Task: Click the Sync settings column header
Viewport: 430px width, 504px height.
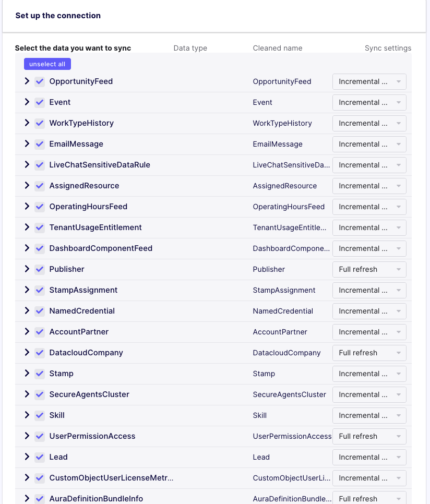Action: pyautogui.click(x=388, y=48)
